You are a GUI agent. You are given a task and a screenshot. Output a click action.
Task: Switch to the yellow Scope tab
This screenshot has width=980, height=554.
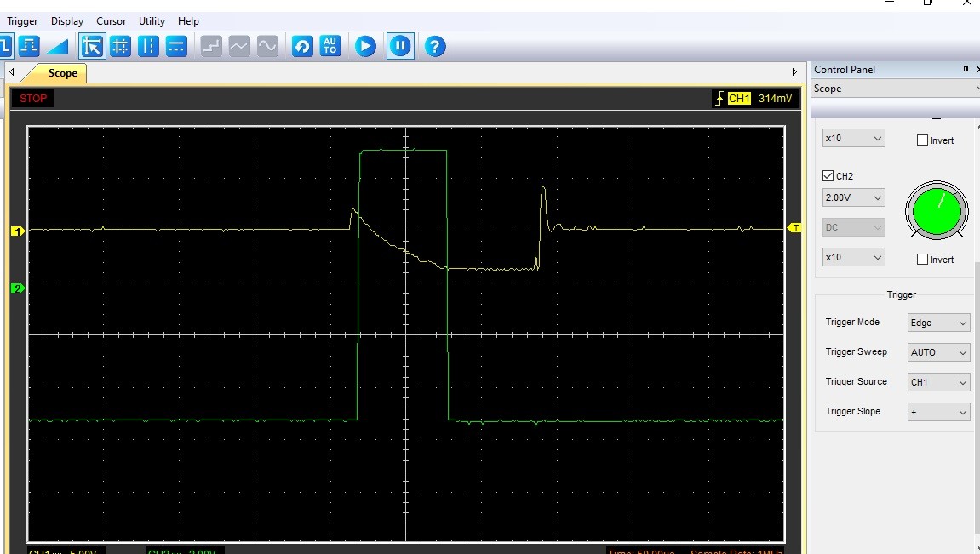[62, 73]
